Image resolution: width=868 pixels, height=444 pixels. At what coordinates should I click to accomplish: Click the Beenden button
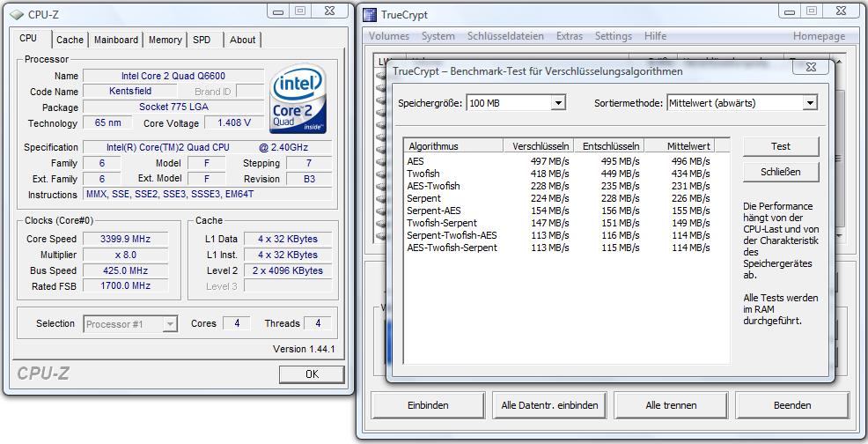click(792, 405)
